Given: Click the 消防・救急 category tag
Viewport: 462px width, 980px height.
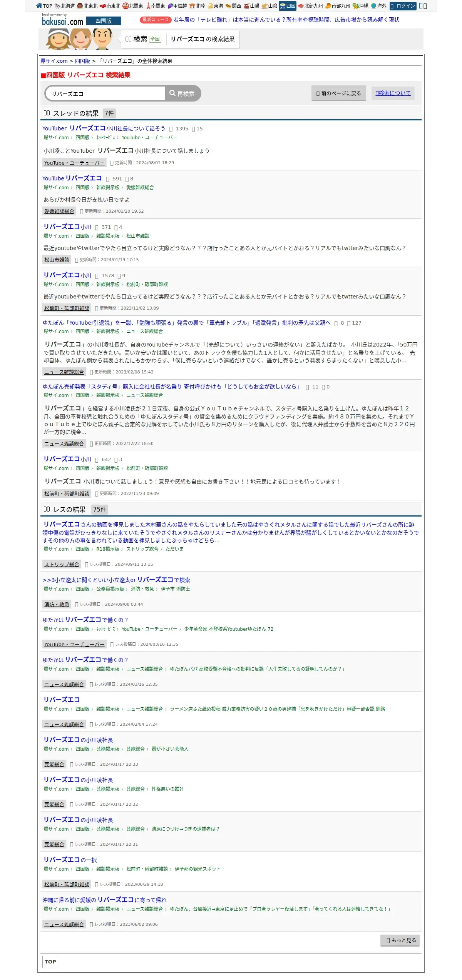Looking at the screenshot, I should coord(57,604).
